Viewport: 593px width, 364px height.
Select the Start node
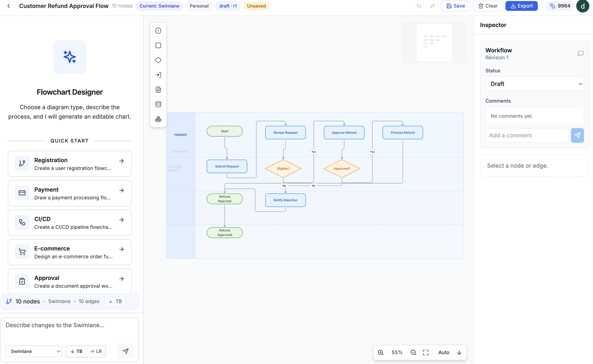[225, 131]
